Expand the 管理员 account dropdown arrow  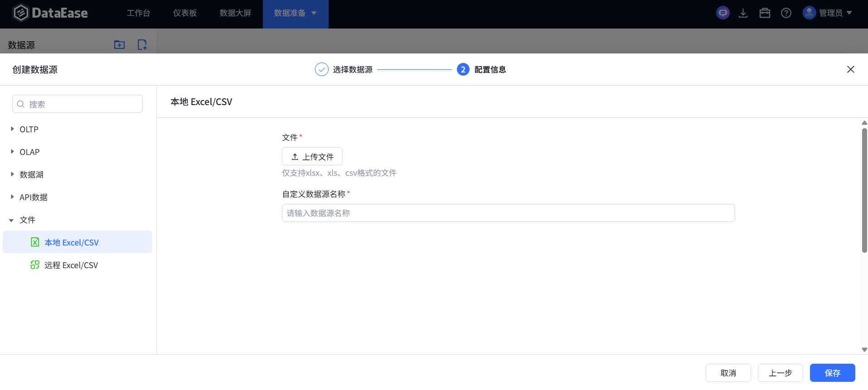(x=849, y=13)
